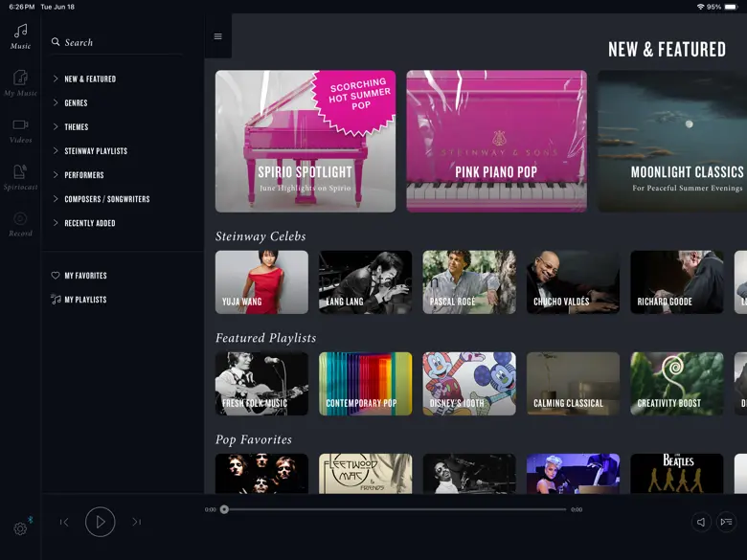Expand the Performers chevron
The width and height of the screenshot is (747, 560).
click(x=56, y=175)
